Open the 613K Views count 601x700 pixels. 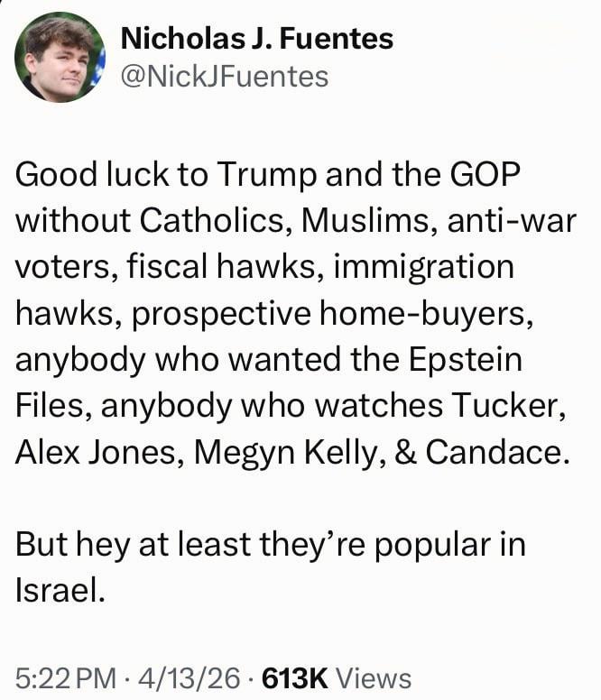pos(336,677)
